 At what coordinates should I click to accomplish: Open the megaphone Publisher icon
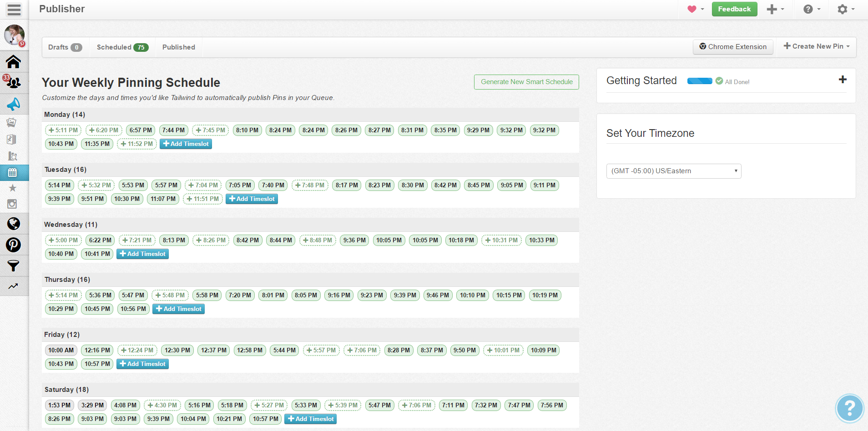13,104
